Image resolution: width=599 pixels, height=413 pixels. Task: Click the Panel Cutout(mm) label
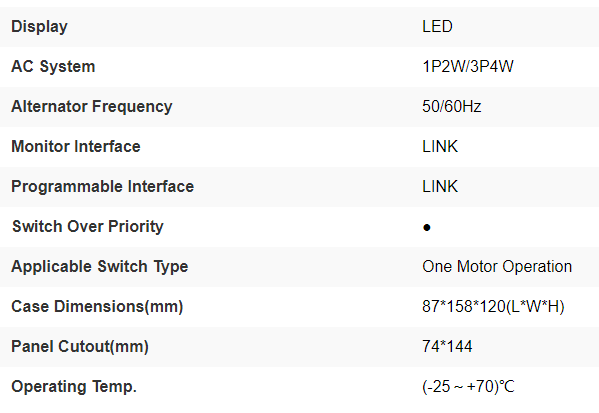[80, 347]
